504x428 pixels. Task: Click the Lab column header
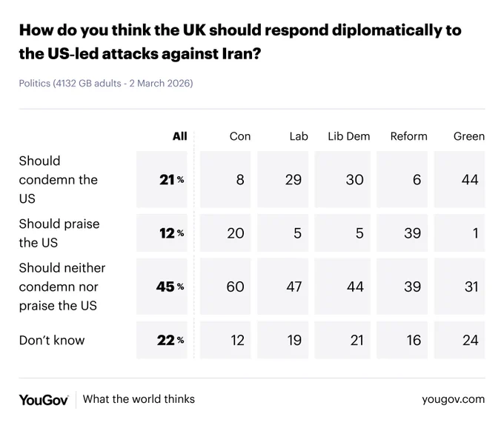(x=299, y=136)
